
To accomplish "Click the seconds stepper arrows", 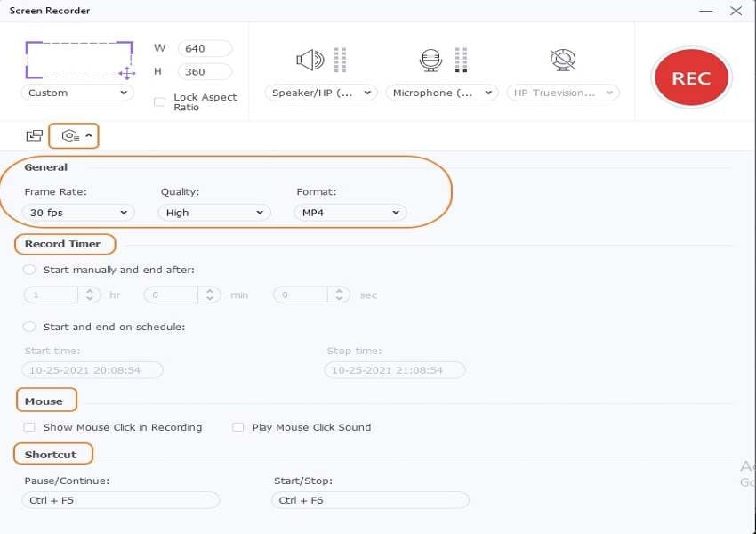I will tap(339, 295).
